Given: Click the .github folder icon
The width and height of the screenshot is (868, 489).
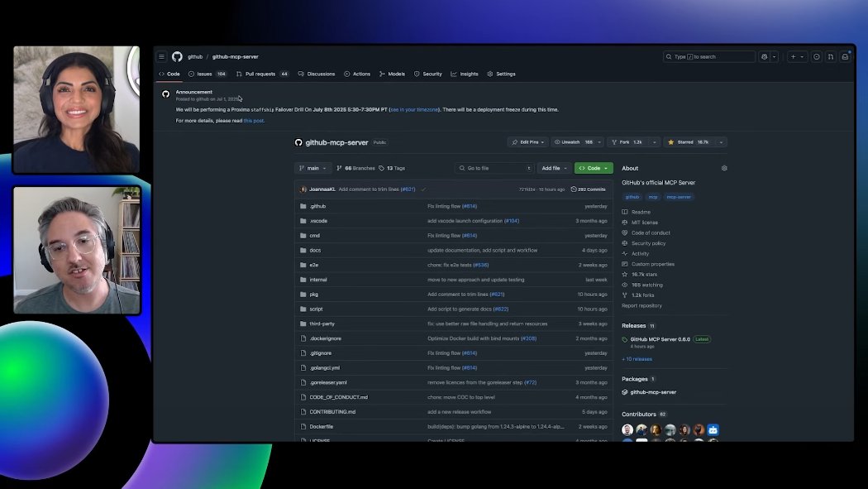Looking at the screenshot, I should [303, 206].
